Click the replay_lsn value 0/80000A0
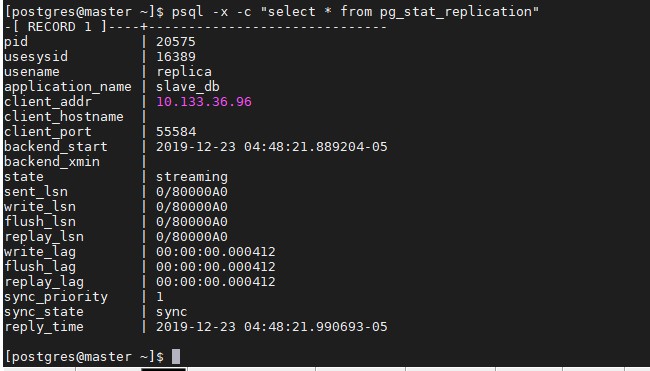This screenshot has width=650, height=371. click(x=192, y=237)
